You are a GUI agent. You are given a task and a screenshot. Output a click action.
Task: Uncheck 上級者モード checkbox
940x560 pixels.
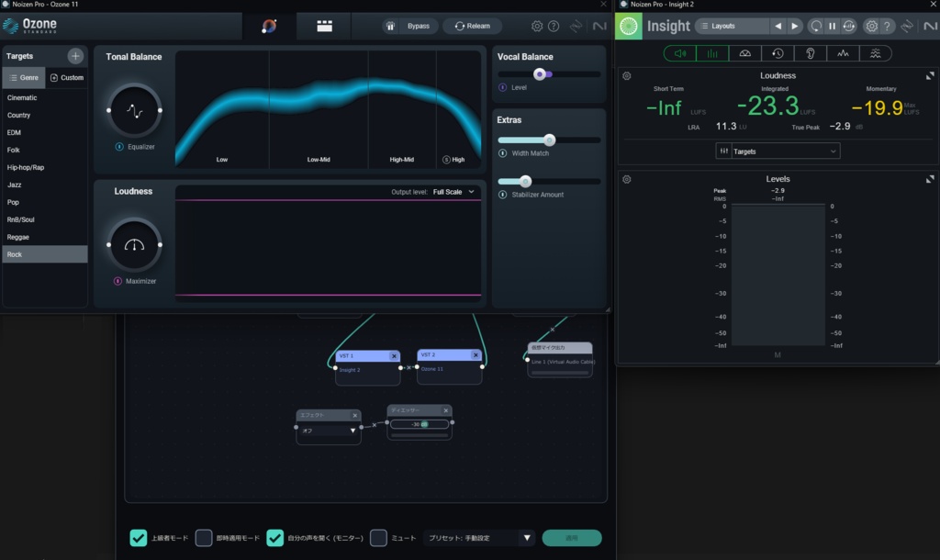coord(139,538)
